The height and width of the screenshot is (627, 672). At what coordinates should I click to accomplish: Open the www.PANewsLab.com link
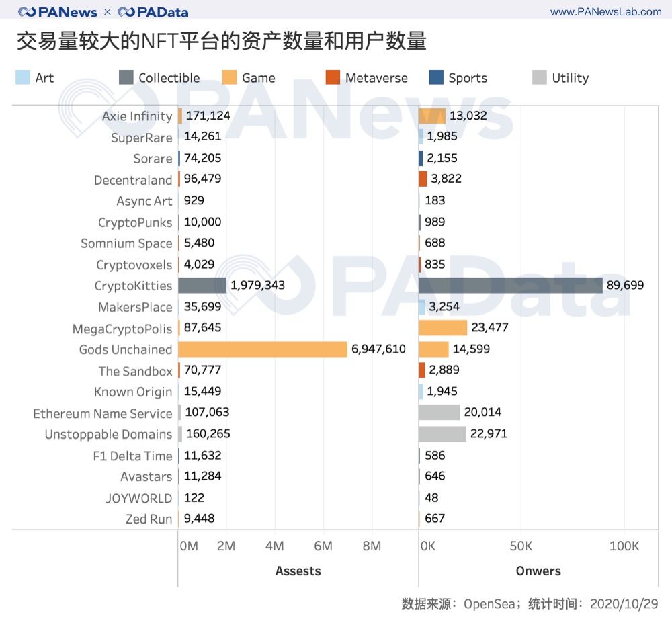pos(605,12)
